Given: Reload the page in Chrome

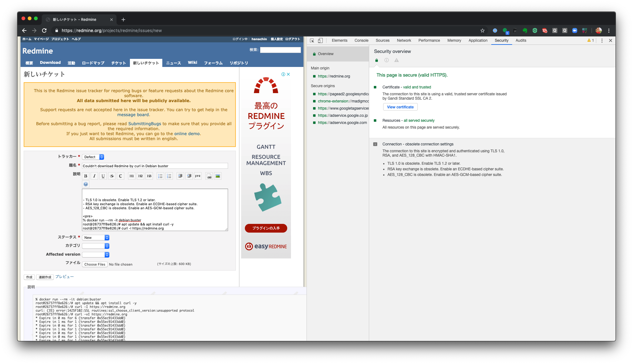Looking at the screenshot, I should (44, 31).
